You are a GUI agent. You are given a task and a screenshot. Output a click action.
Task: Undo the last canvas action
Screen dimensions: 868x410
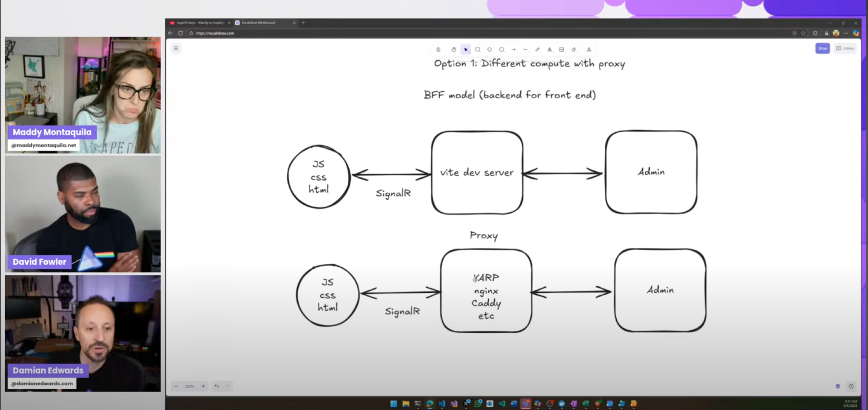(217, 386)
